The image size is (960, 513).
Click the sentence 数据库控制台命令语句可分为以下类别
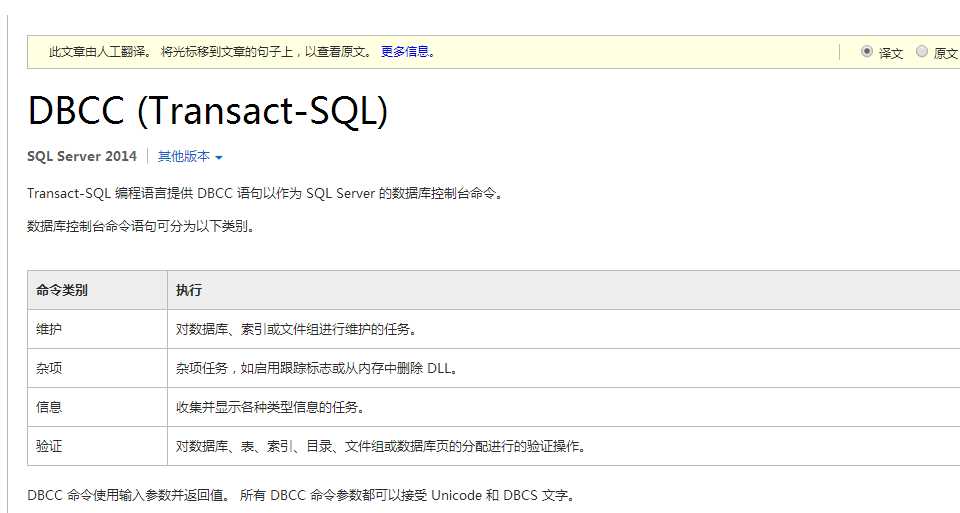[x=141, y=227]
